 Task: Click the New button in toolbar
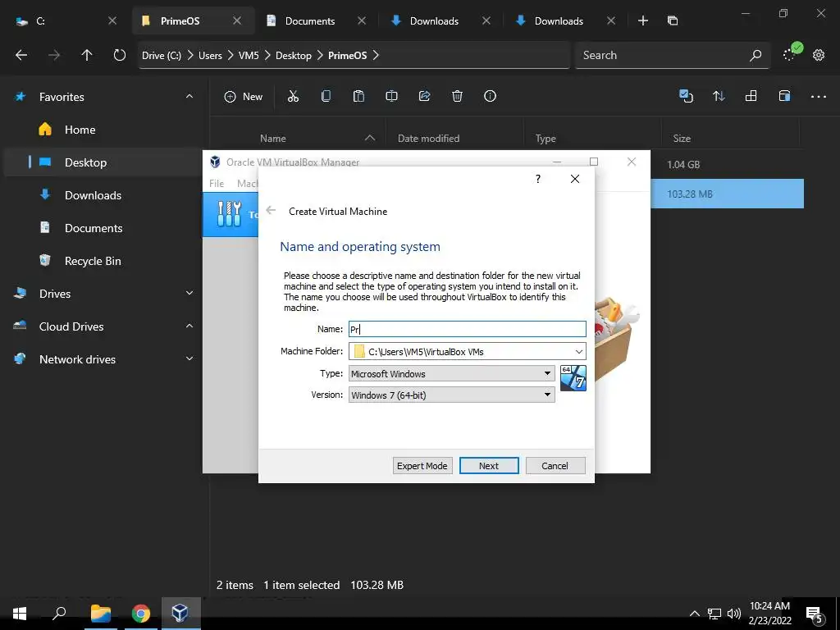click(x=243, y=97)
